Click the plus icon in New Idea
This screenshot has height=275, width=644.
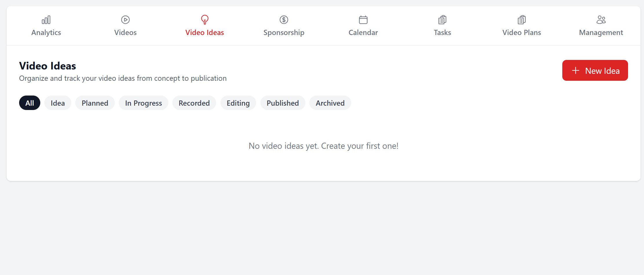(x=576, y=70)
